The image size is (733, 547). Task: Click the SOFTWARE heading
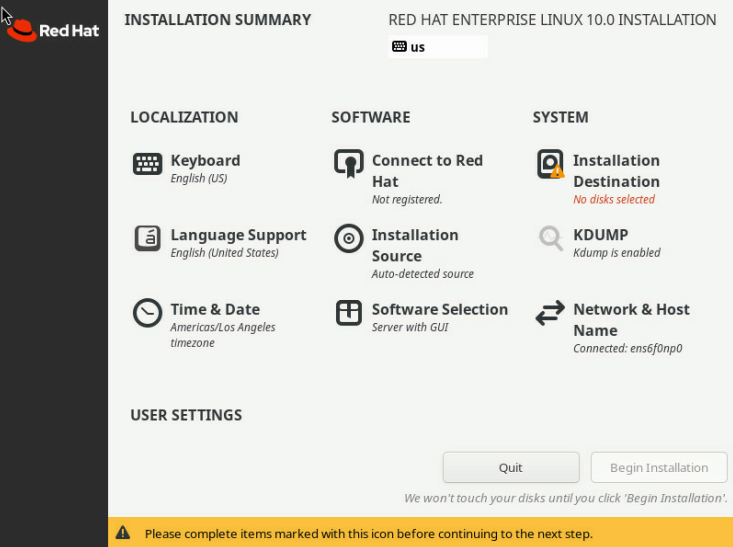371,117
